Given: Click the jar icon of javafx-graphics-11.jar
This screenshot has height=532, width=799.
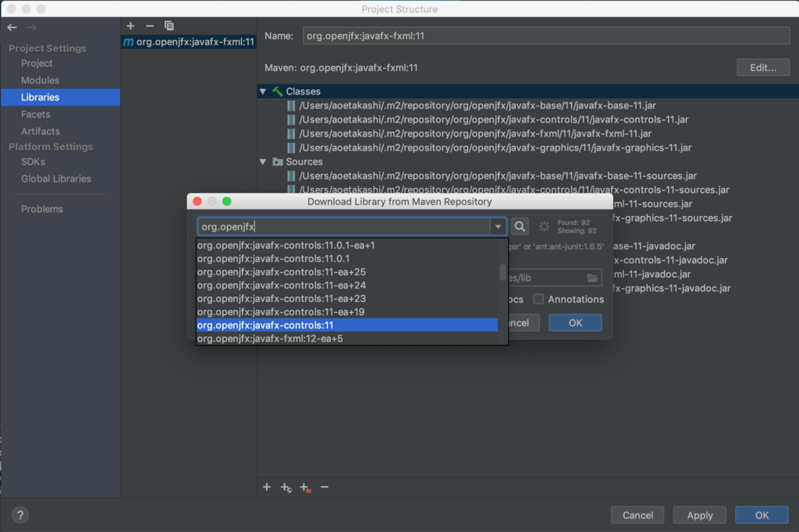Looking at the screenshot, I should [x=291, y=147].
